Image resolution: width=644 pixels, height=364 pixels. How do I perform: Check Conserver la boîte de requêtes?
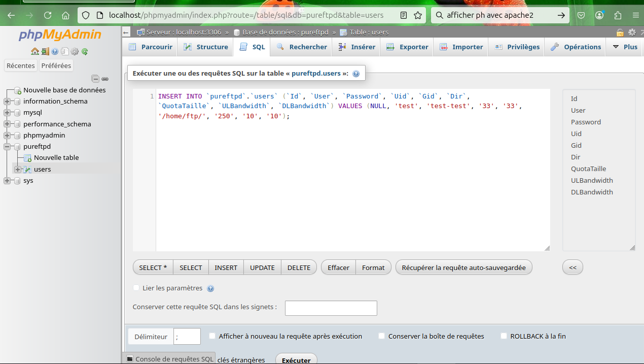click(x=382, y=336)
